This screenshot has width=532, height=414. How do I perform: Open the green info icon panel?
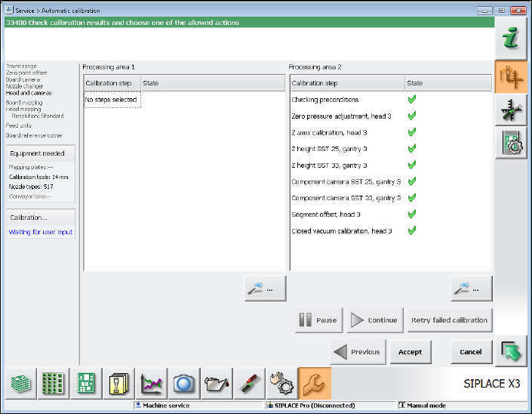(512, 38)
